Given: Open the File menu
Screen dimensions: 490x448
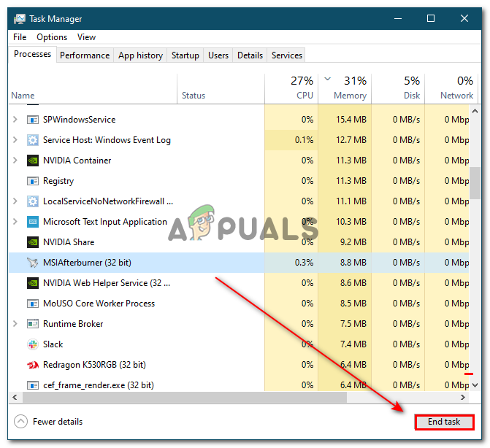Looking at the screenshot, I should tap(20, 37).
